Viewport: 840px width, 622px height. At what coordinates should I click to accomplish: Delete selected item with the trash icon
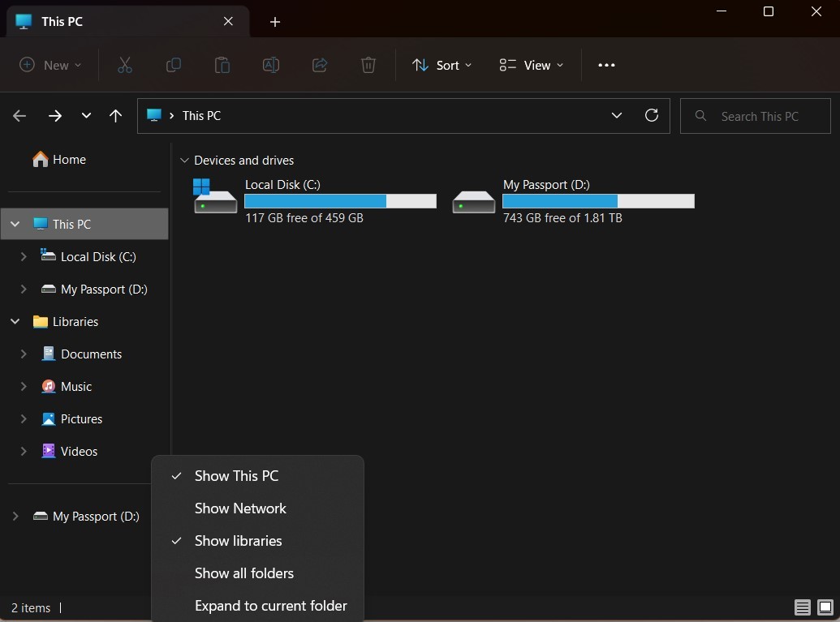click(x=368, y=65)
